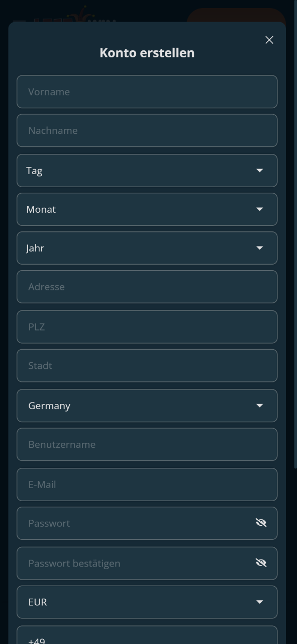Focus the Vorname input field
This screenshot has width=297, height=644.
coord(147,92)
